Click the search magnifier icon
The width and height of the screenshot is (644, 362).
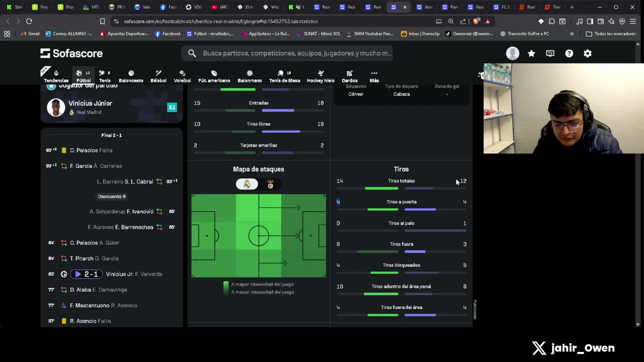pos(192,53)
